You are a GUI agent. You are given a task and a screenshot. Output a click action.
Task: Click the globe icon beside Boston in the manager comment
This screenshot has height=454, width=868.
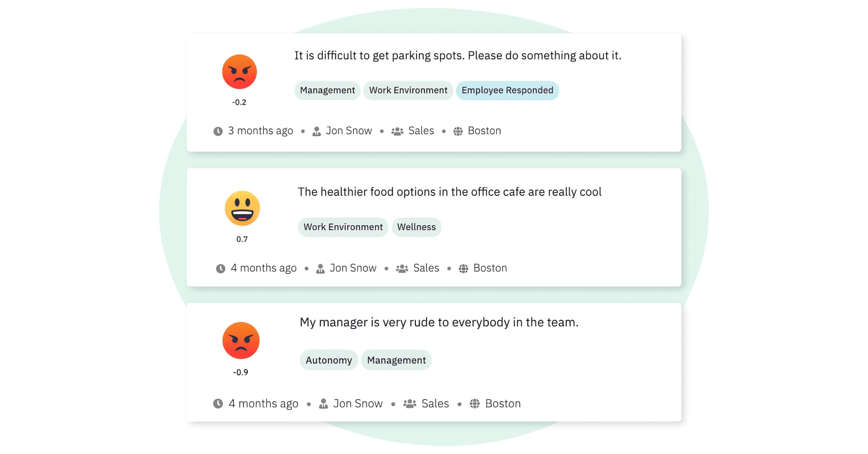coord(475,403)
